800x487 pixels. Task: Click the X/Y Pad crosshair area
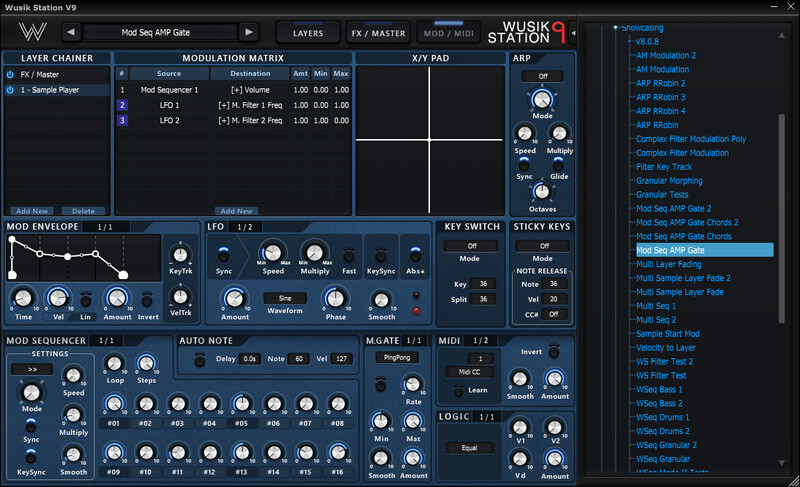(430, 140)
